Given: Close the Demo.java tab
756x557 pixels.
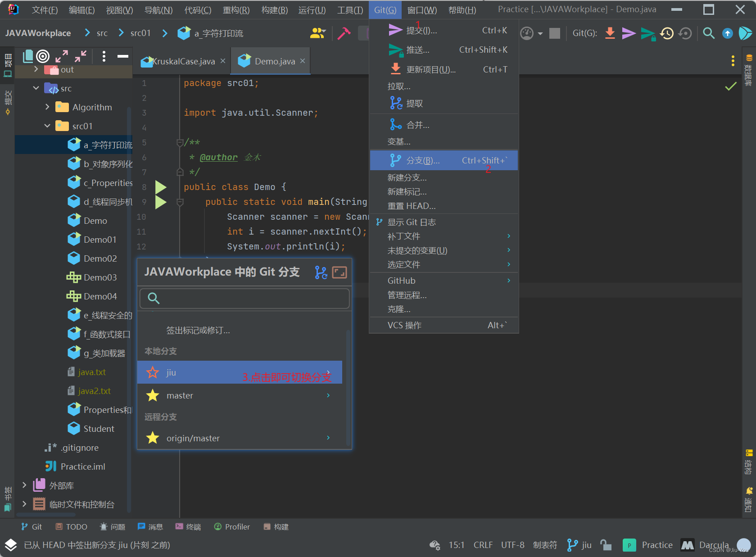Looking at the screenshot, I should click(x=303, y=61).
